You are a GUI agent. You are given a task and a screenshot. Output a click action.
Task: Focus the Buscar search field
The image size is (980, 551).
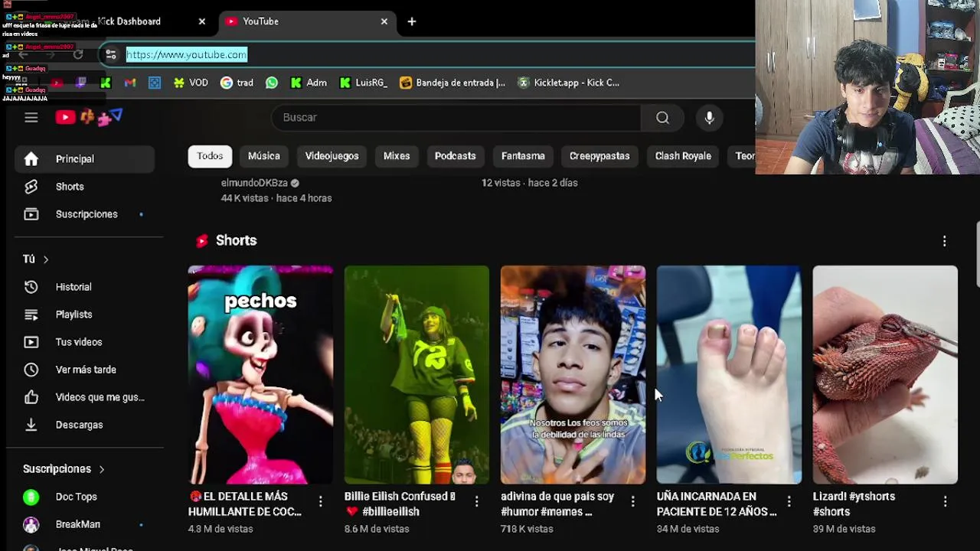[x=456, y=117]
